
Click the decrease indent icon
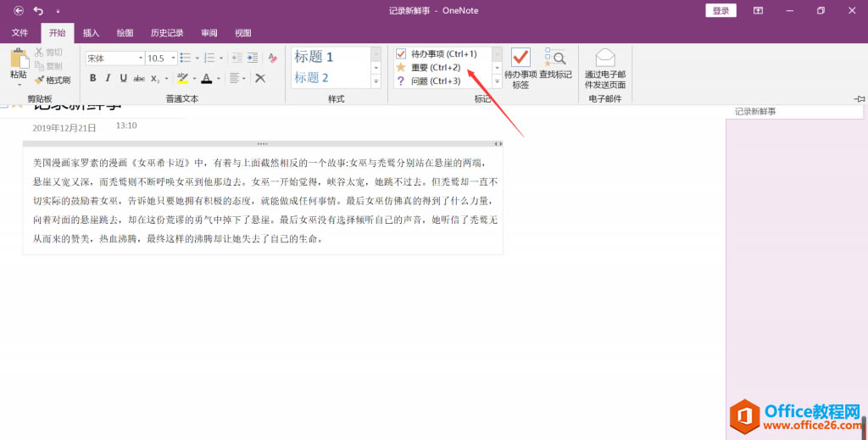[x=237, y=58]
